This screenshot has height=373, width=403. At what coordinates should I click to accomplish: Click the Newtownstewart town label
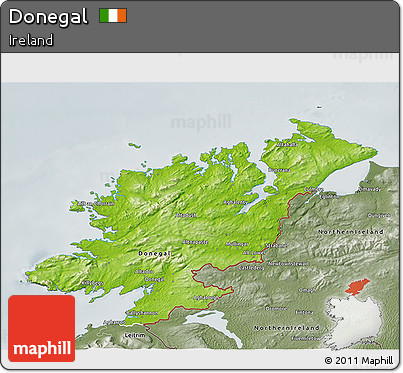[289, 264]
